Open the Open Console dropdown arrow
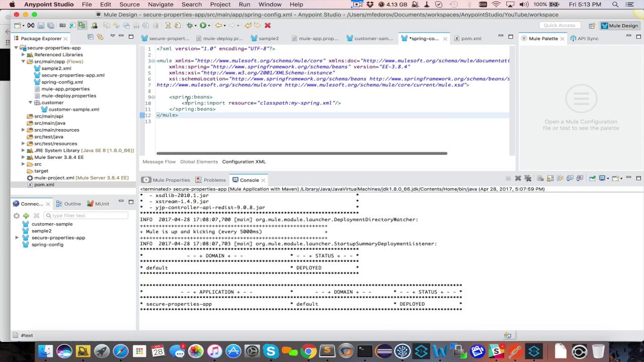Screen dimensions: 644x362 click(x=621, y=178)
